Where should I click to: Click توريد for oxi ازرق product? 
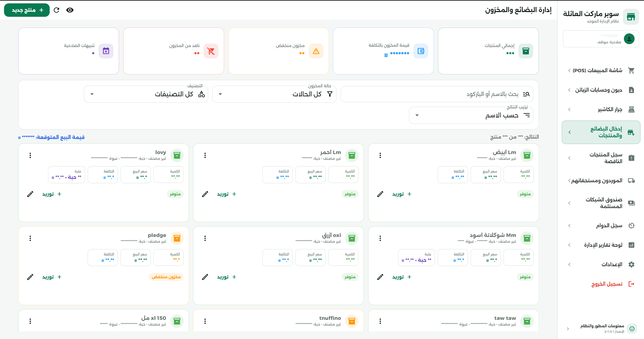tap(227, 277)
